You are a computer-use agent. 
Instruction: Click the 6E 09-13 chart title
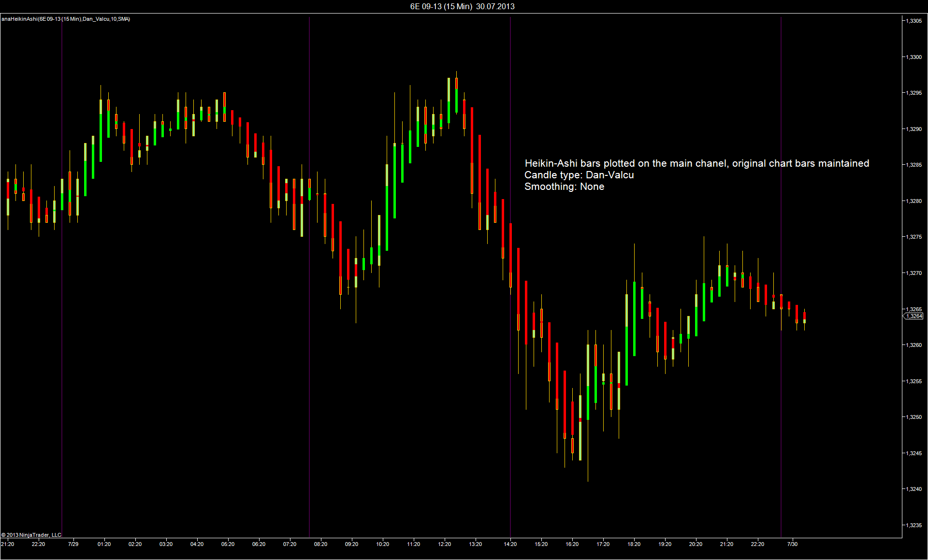point(462,6)
